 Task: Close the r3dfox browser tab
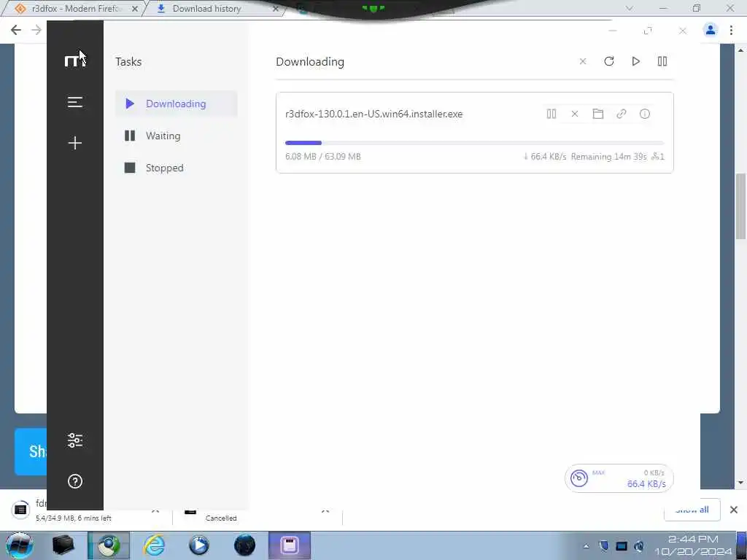pos(135,9)
